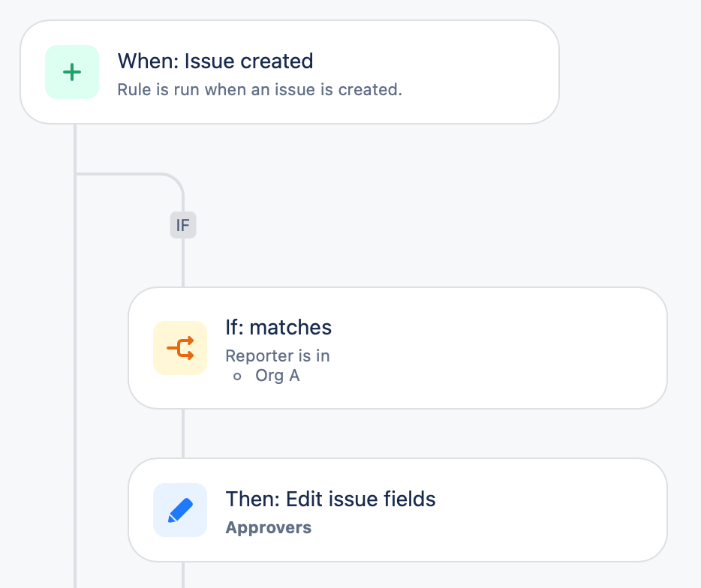Click the trigger plus symbol inside green square

click(x=72, y=72)
